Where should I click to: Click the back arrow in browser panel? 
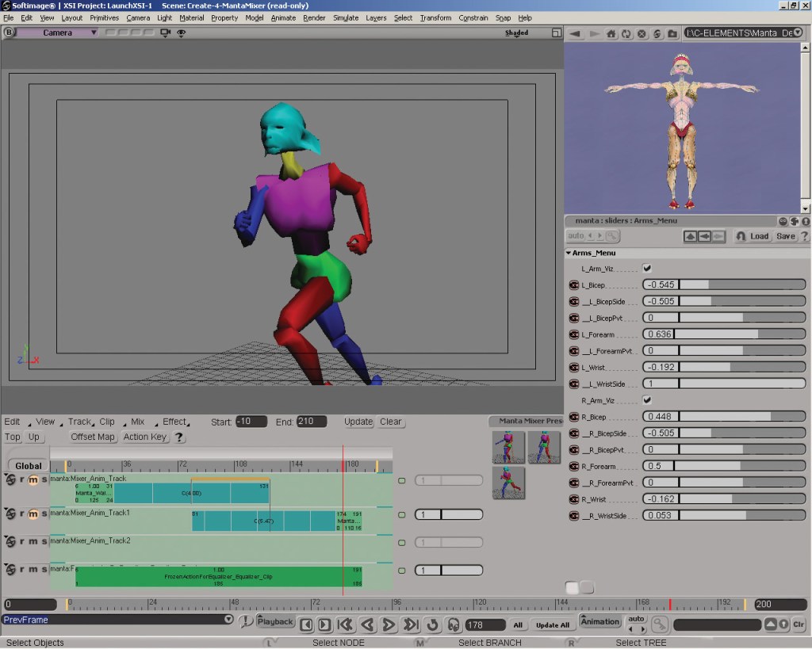click(576, 34)
